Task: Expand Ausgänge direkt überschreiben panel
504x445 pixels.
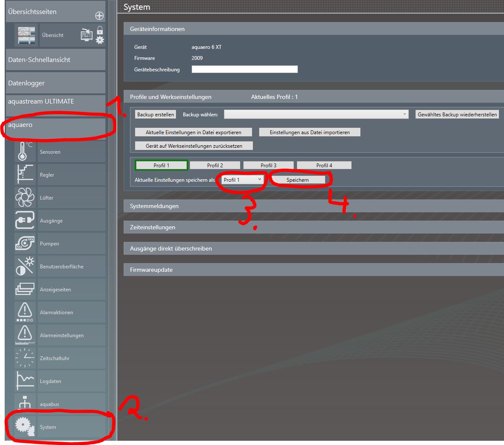Action: coord(314,248)
